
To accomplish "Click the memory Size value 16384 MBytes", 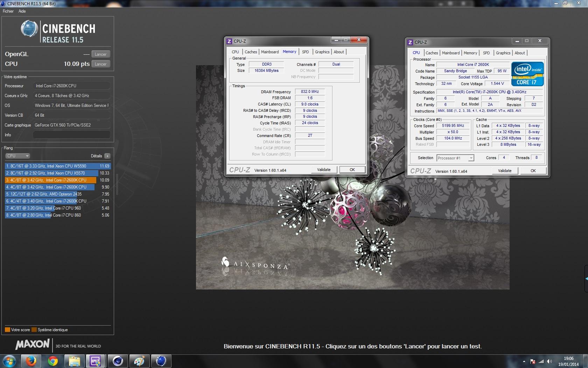I will (x=267, y=70).
